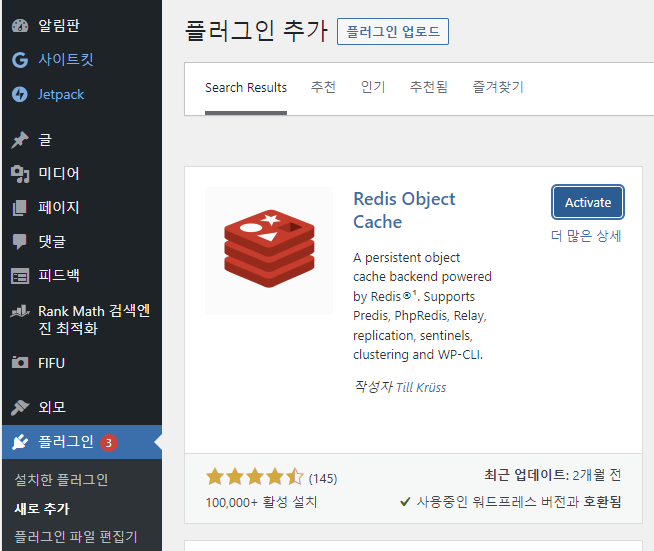Activate the Redis Object Cache plugin
Screen dimensions: 654x551
click(588, 202)
